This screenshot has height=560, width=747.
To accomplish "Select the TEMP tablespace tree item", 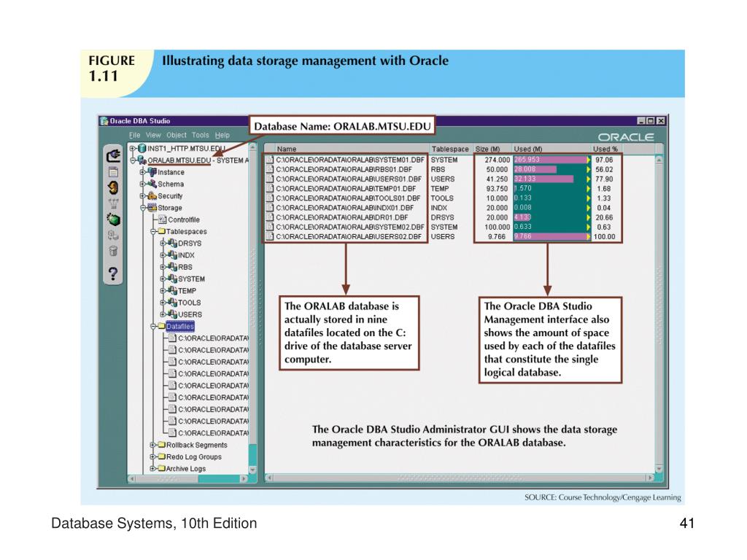I will pos(187,290).
